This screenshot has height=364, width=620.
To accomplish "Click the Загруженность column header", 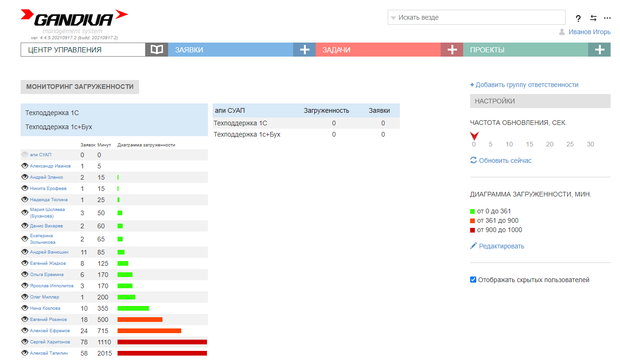I will pos(326,111).
